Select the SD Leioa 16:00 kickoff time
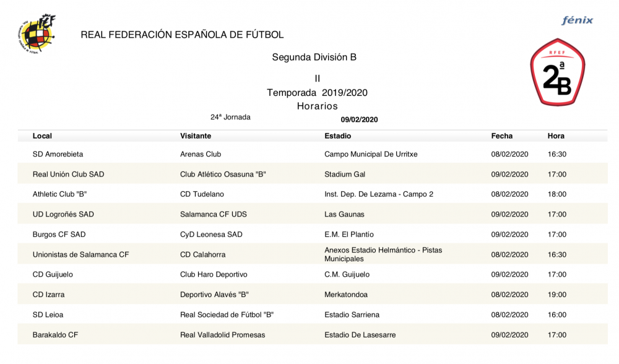 click(557, 315)
